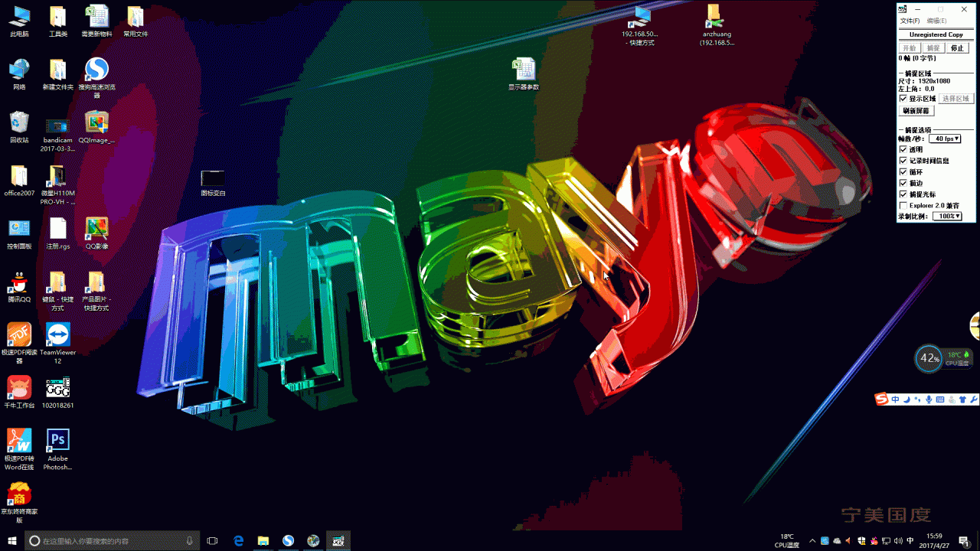
Task: Click the 18℃ CPU温度 taskbar readout
Action: click(787, 541)
